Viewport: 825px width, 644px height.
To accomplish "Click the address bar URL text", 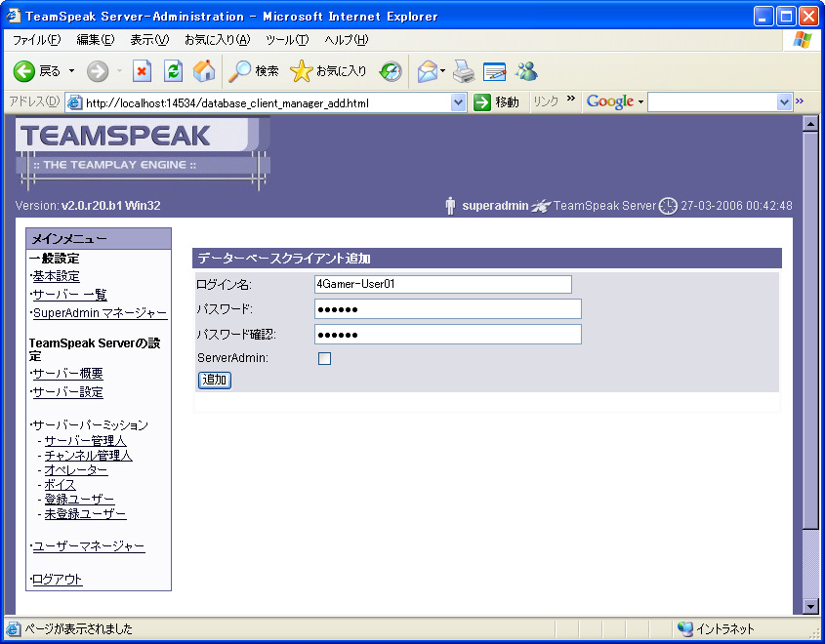I will point(227,103).
